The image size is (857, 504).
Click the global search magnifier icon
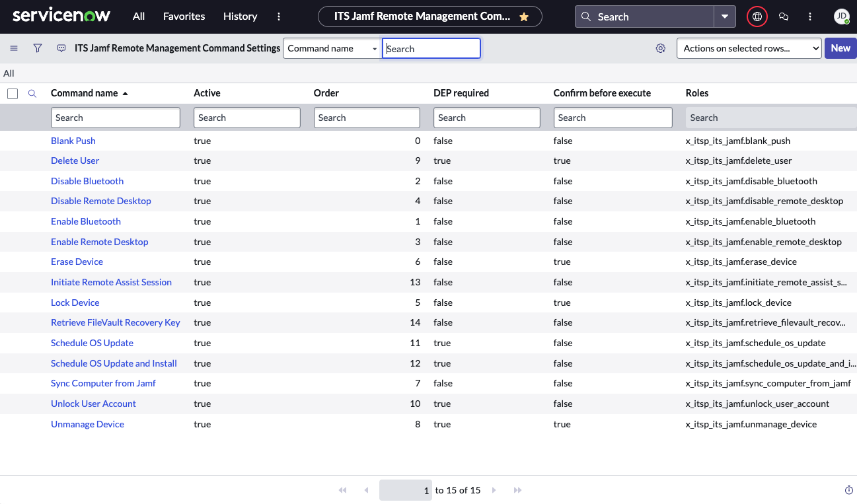pos(586,17)
